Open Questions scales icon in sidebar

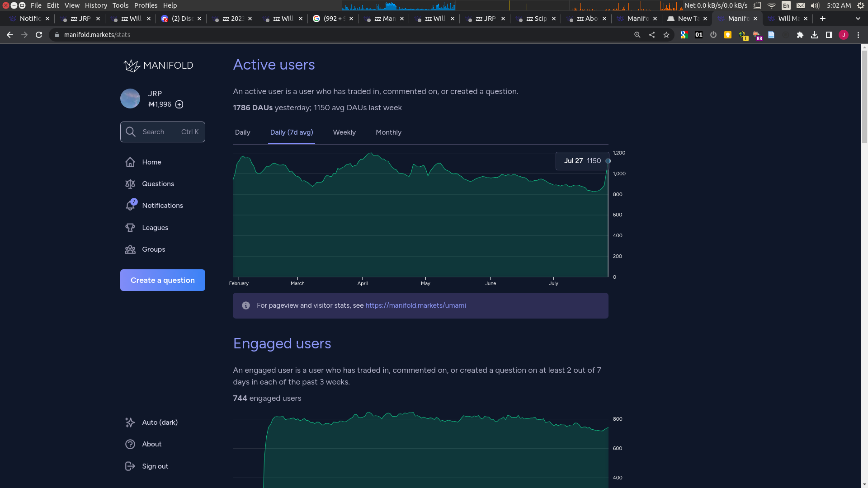(x=130, y=184)
